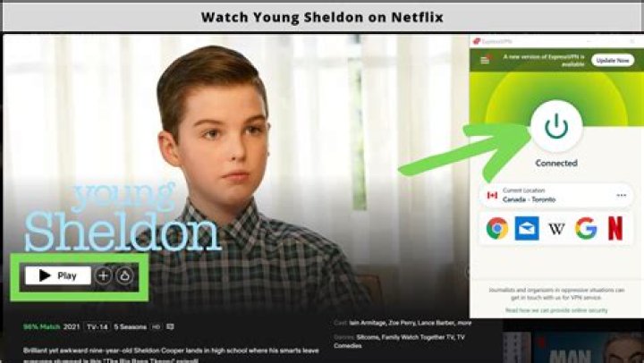This screenshot has height=363, width=644.
Task: Add Young Sheldon to My List
Action: coord(104,275)
